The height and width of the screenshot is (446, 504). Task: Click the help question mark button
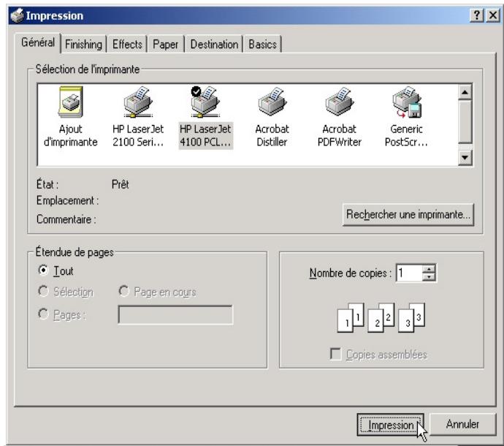tap(477, 15)
